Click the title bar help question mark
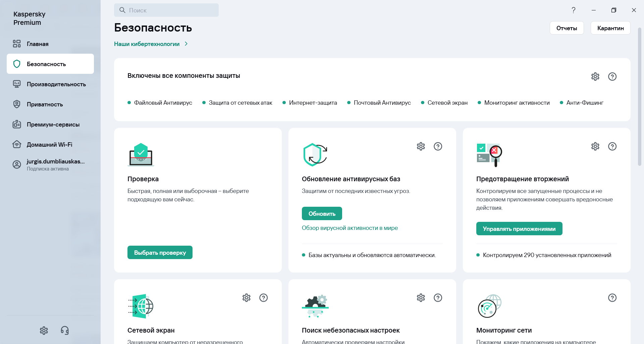The height and width of the screenshot is (344, 644). tap(574, 10)
